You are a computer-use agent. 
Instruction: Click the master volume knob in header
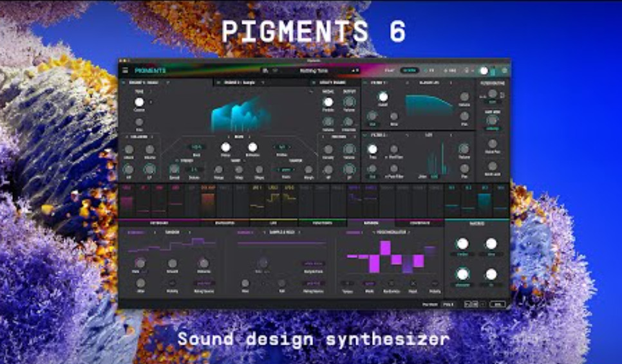[x=484, y=71]
